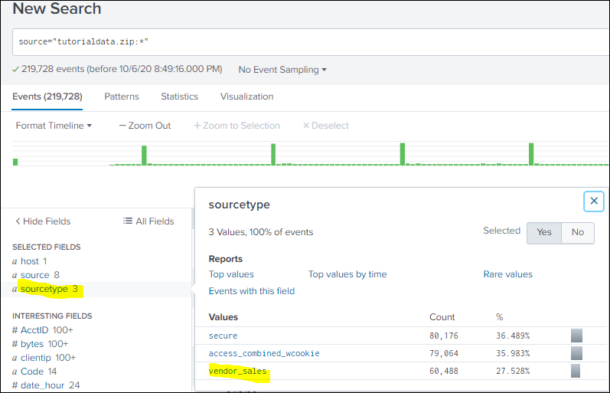Image resolution: width=610 pixels, height=393 pixels.
Task: Expand the Format Timeline dropdown
Action: click(54, 126)
